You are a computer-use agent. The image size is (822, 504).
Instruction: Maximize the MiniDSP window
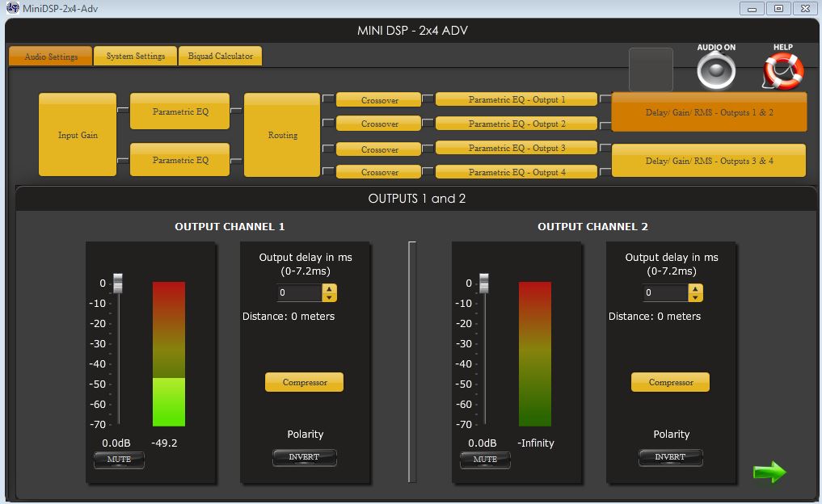pos(778,8)
